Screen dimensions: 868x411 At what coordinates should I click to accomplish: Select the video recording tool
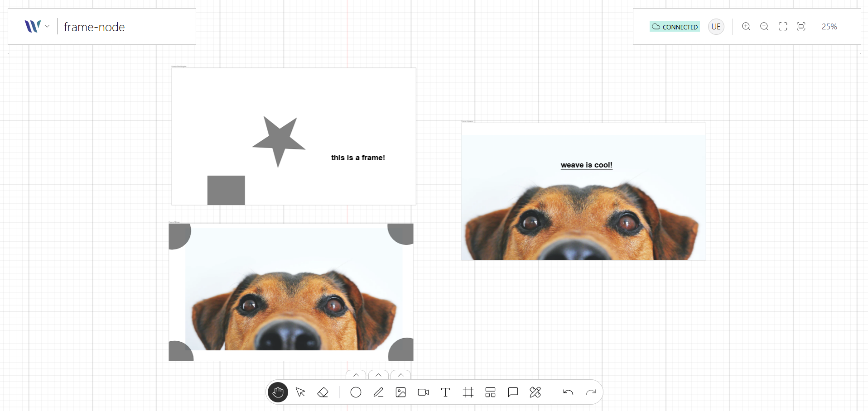coord(423,392)
